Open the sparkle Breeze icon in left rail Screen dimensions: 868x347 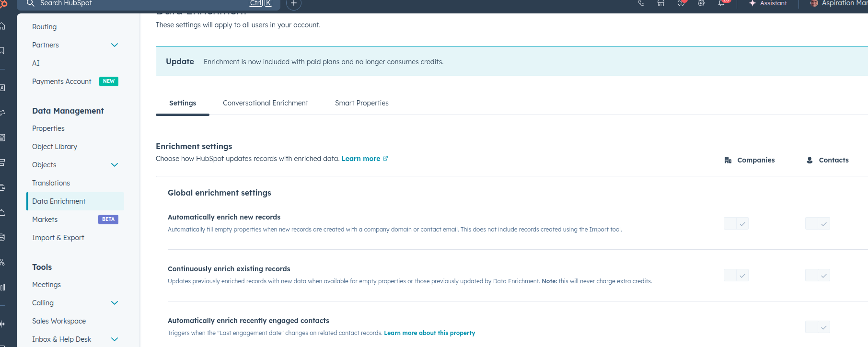point(2,324)
